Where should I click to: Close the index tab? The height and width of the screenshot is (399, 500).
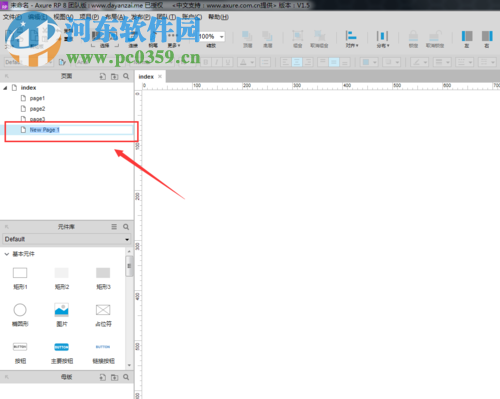(x=160, y=76)
